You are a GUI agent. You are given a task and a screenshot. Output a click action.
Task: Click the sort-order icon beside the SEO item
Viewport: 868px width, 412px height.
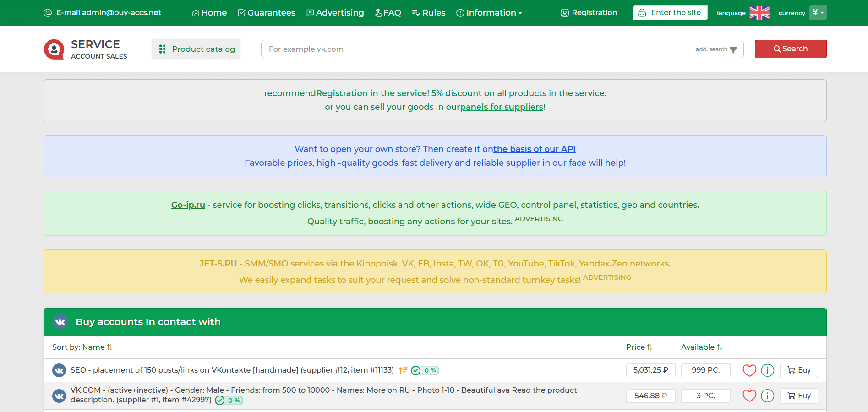(x=403, y=370)
